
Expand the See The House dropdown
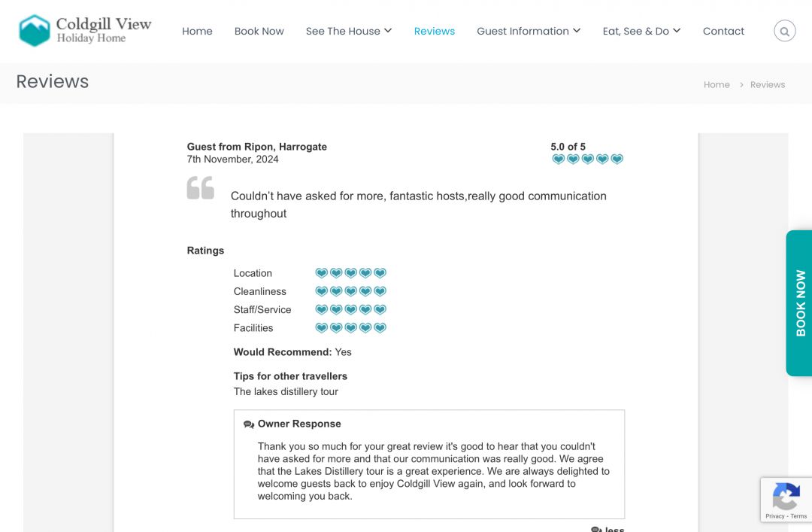[x=349, y=31]
